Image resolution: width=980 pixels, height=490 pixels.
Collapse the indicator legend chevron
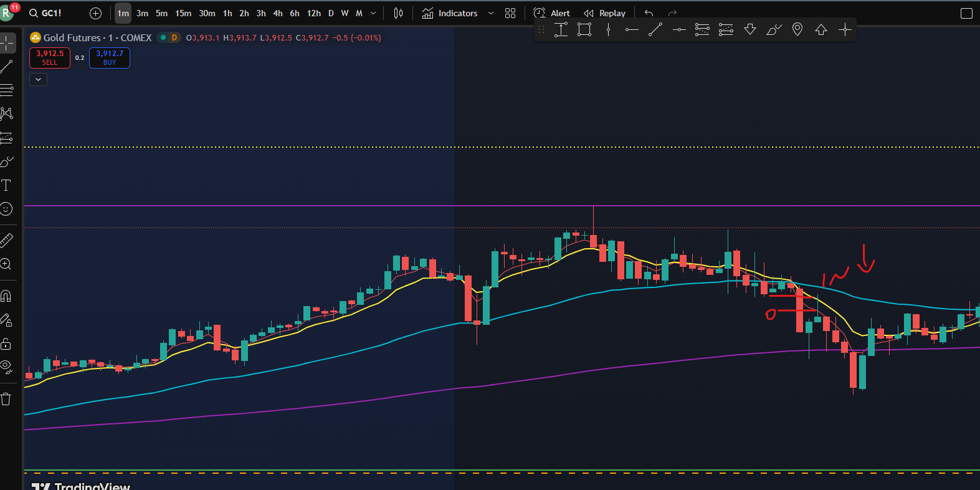click(x=39, y=79)
